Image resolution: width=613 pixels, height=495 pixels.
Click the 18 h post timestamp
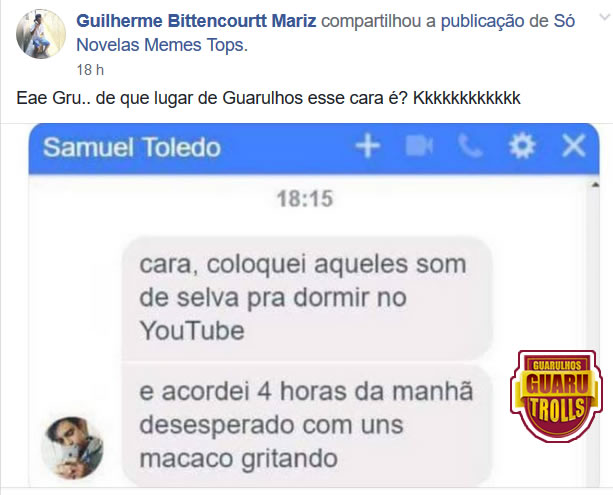pos(90,70)
